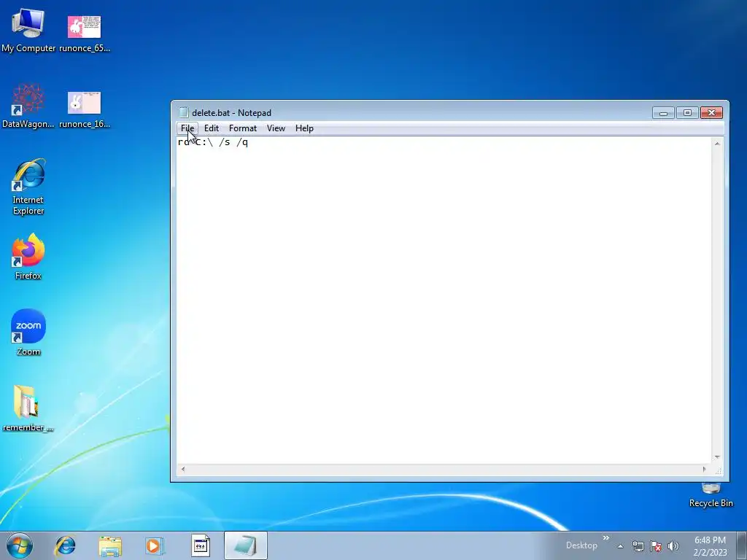Open the File menu in Notepad
The height and width of the screenshot is (560, 747).
pos(187,128)
